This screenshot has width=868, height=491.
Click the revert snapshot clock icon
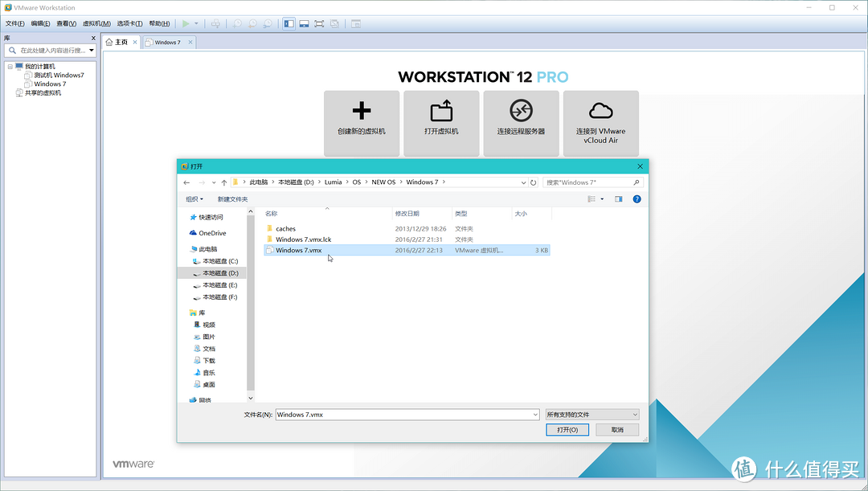click(252, 24)
